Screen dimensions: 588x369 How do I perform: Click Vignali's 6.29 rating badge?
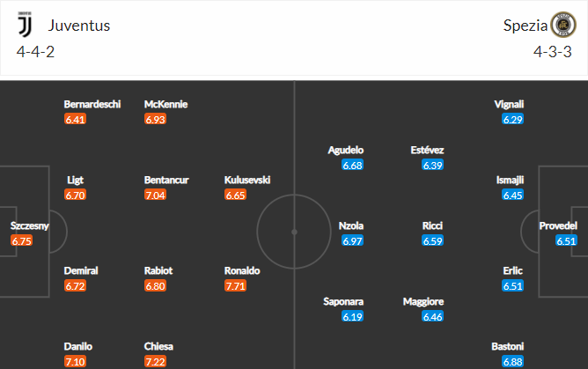click(x=512, y=120)
